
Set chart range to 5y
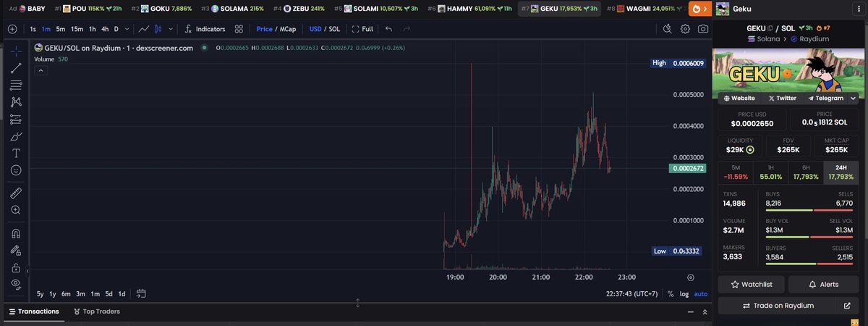(41, 293)
